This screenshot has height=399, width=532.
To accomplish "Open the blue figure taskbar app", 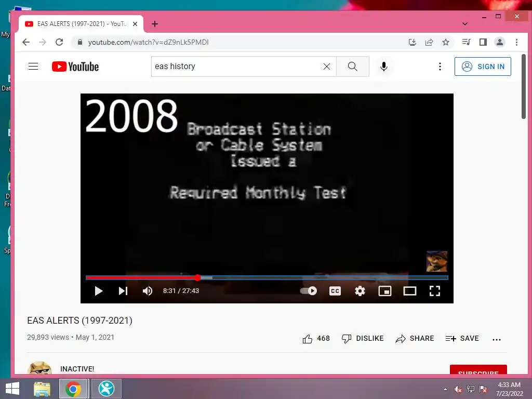I will tap(106, 389).
